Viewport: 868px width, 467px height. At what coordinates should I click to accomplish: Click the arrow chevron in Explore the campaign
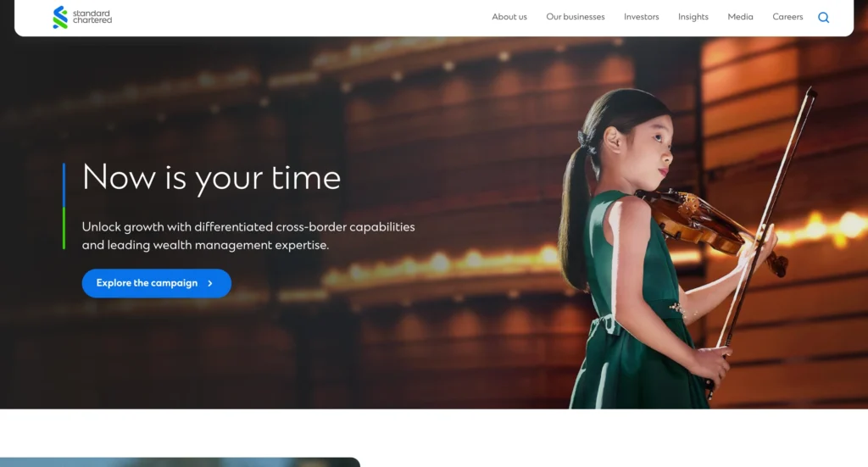[x=210, y=283]
